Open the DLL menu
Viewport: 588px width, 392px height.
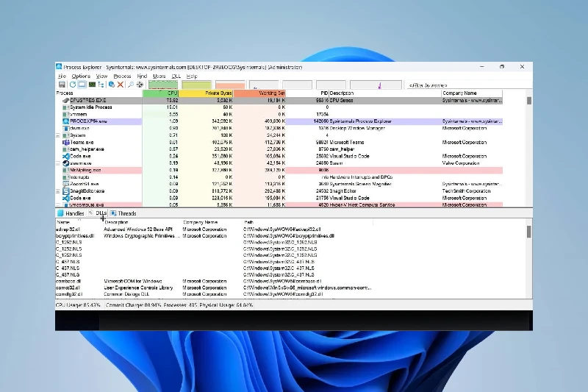pyautogui.click(x=176, y=76)
